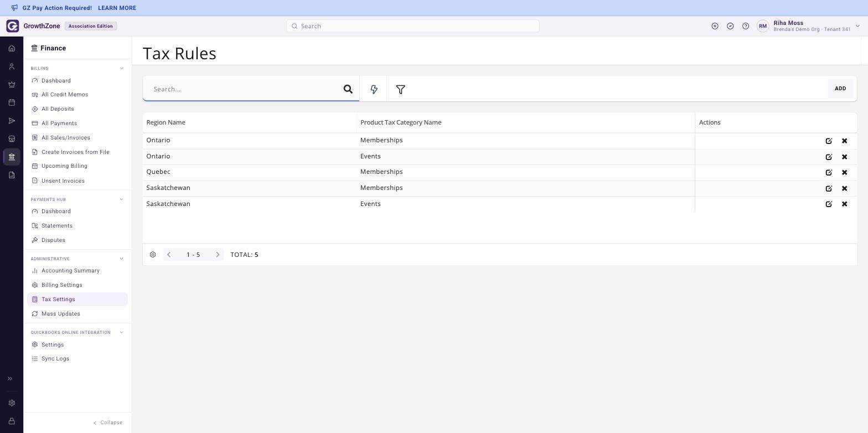The width and height of the screenshot is (868, 433).
Task: Edit the Saskatchewan Memberships tax rule
Action: point(829,188)
